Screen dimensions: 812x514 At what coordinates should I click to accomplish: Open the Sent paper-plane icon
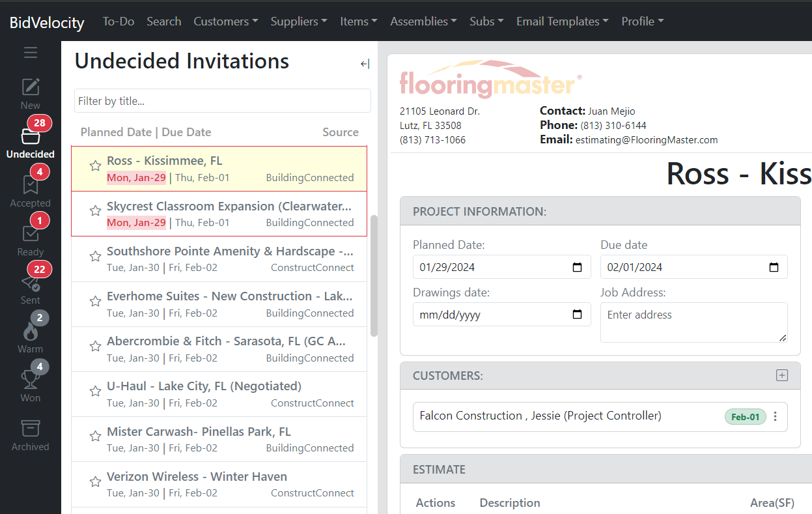tap(31, 283)
